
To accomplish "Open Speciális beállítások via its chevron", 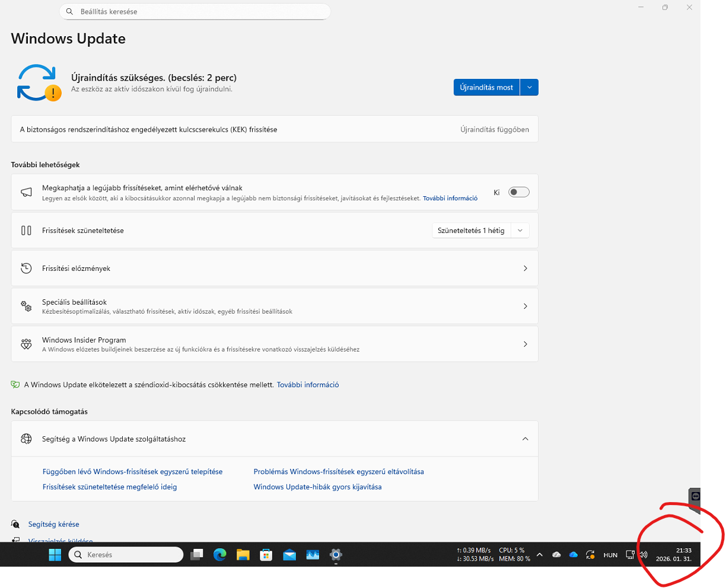I will click(x=525, y=306).
